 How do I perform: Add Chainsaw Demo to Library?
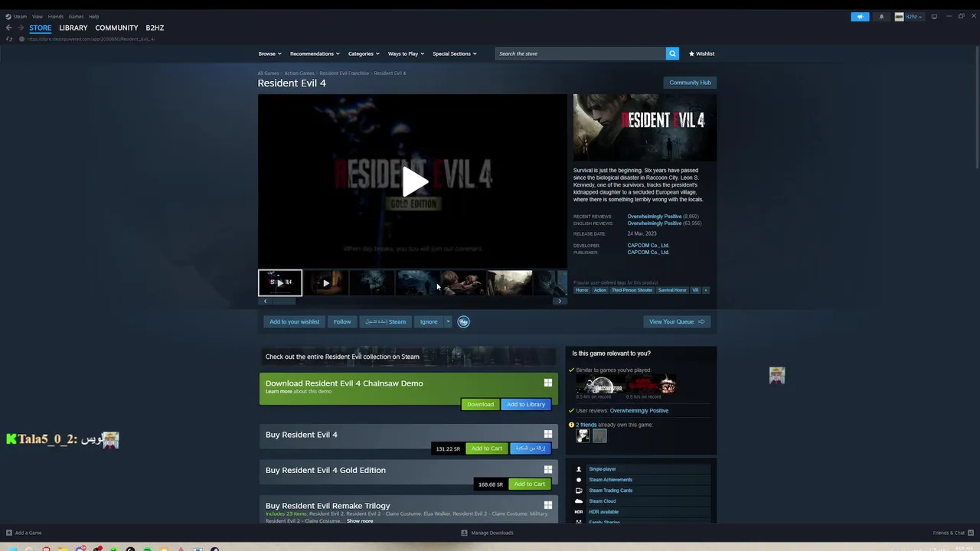(x=526, y=404)
